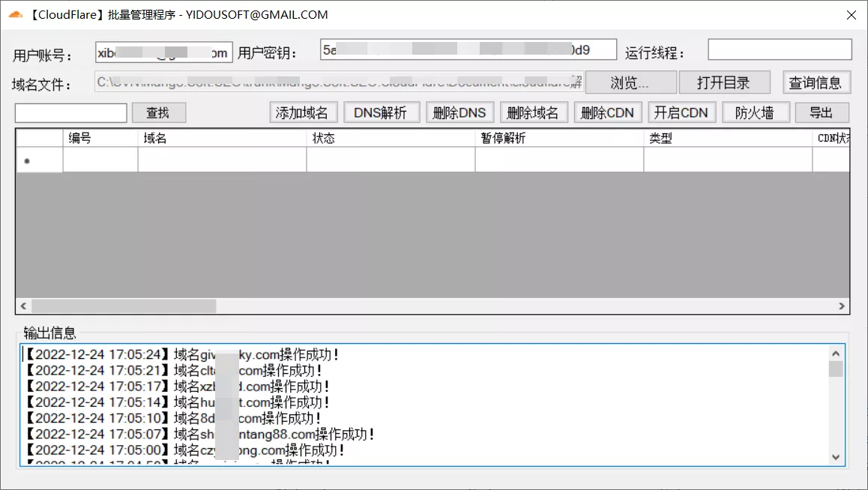Enable CDN with 开启CDN button
868x490 pixels.
coord(681,113)
